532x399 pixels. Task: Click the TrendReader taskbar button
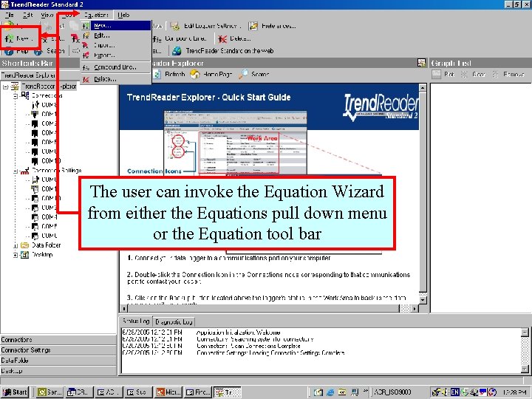228,392
